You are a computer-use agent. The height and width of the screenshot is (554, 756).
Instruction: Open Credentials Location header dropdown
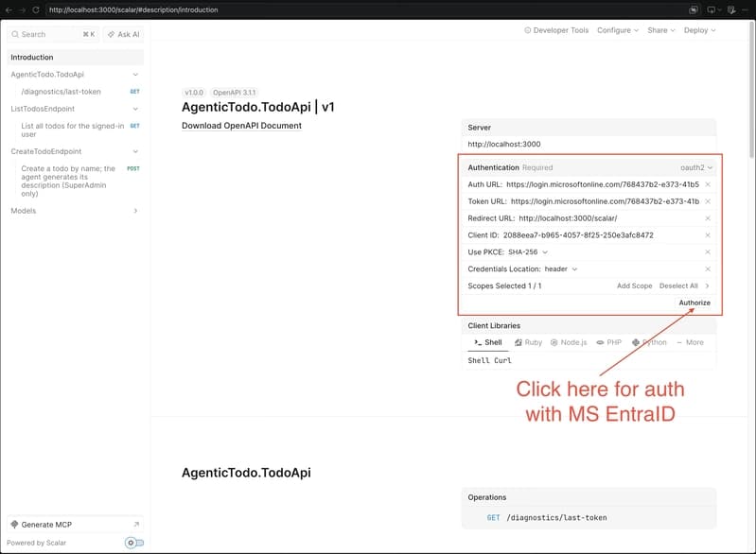coord(561,268)
